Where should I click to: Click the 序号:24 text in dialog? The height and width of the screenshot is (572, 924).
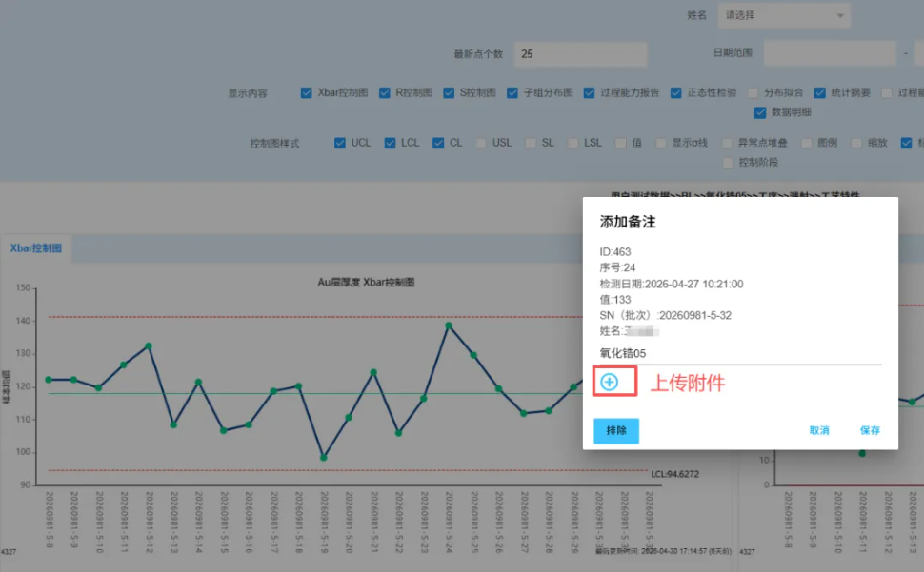[617, 267]
